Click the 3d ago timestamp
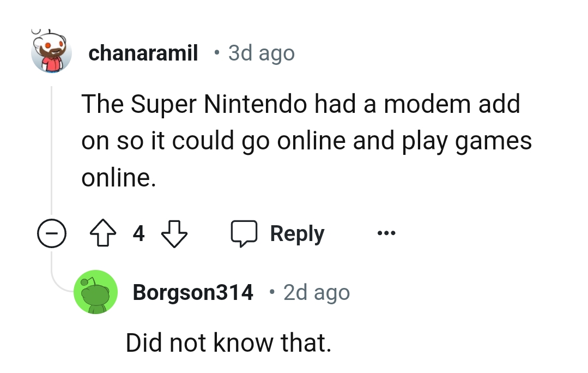This screenshot has height=373, width=588. [260, 52]
